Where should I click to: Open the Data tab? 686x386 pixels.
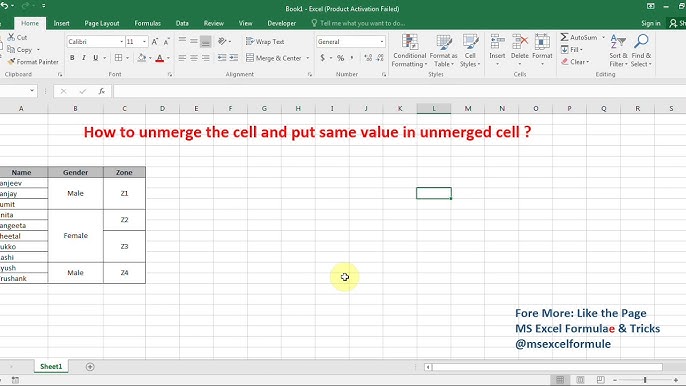click(x=182, y=23)
